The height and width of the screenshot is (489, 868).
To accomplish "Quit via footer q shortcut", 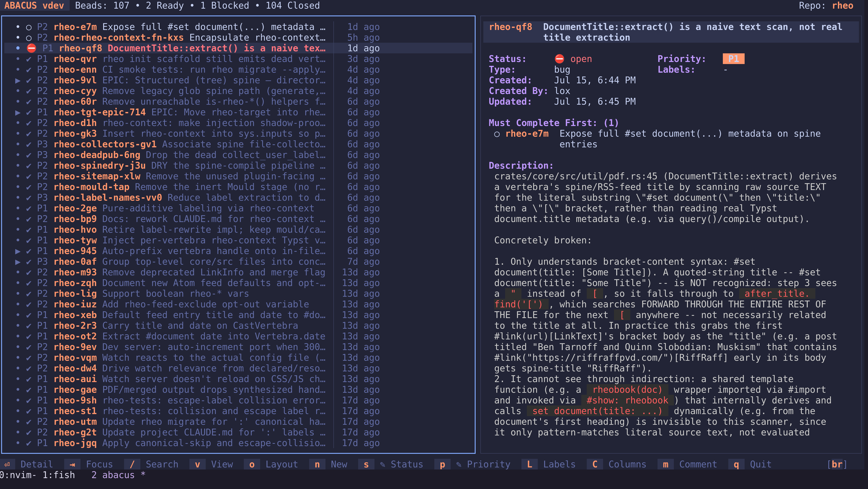I will (x=750, y=464).
